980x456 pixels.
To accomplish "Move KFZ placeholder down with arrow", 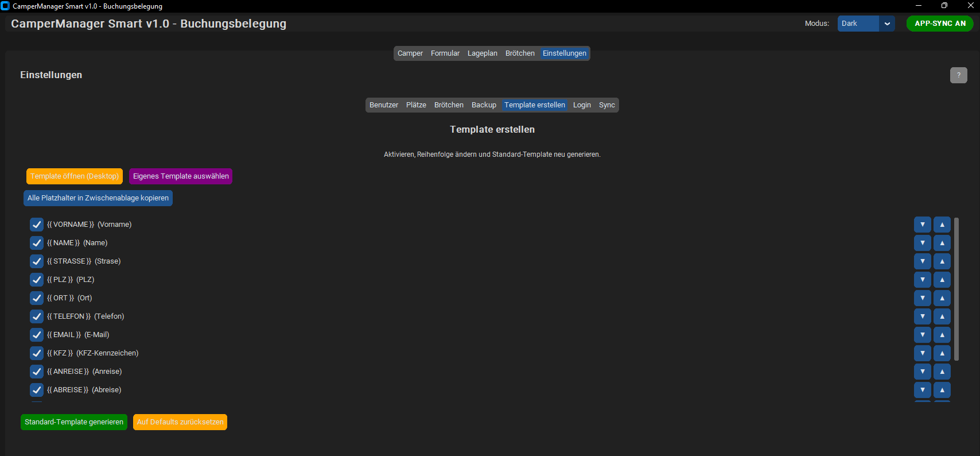I will [923, 353].
